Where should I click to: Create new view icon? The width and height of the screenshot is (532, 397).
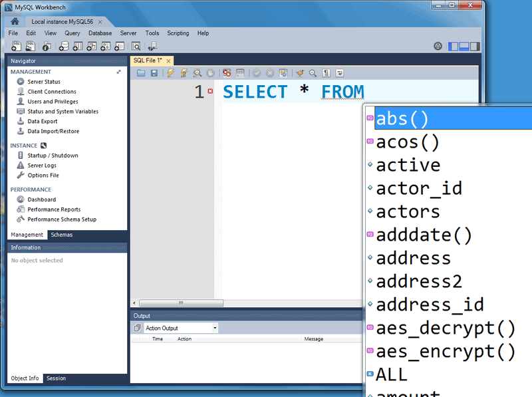pyautogui.click(x=92, y=46)
